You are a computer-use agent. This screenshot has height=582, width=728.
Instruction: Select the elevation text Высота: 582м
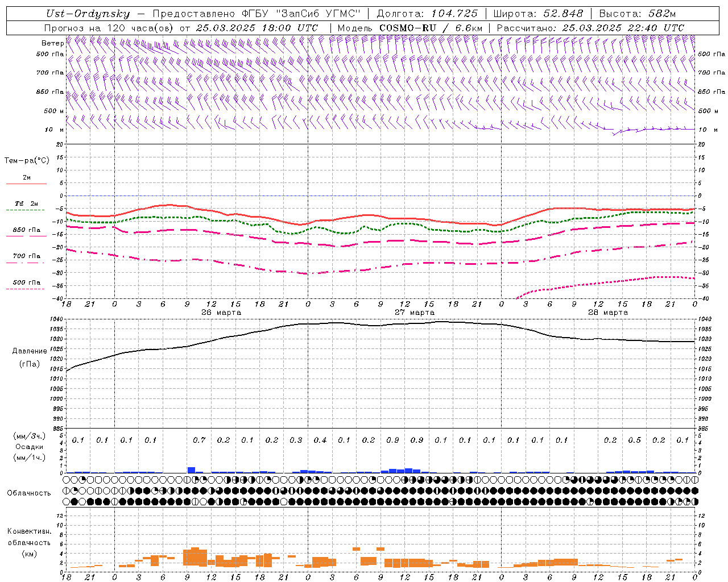pos(637,14)
